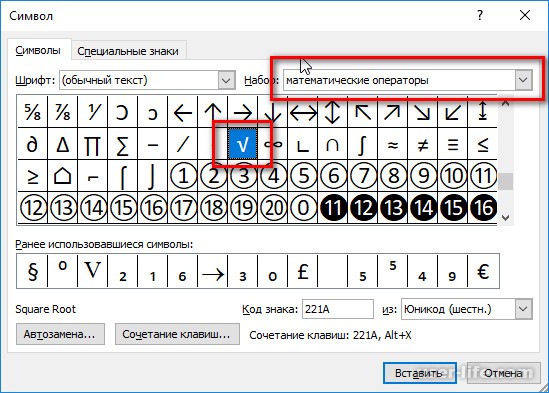
Task: Choose the white circled number 11 symbol
Action: (483, 176)
